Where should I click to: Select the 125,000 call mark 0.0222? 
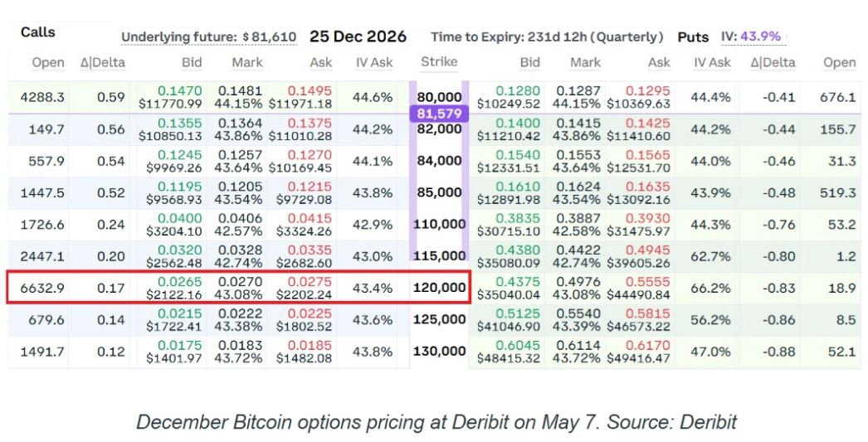point(240,313)
